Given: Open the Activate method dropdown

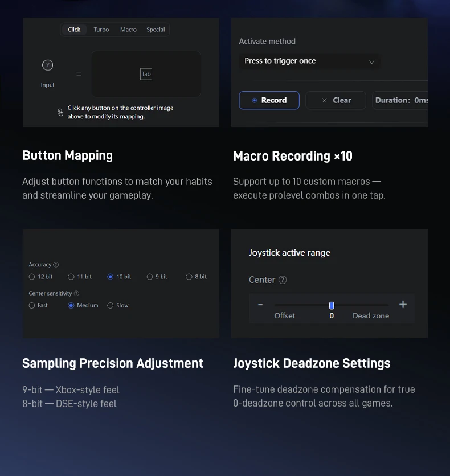Looking at the screenshot, I should 309,61.
